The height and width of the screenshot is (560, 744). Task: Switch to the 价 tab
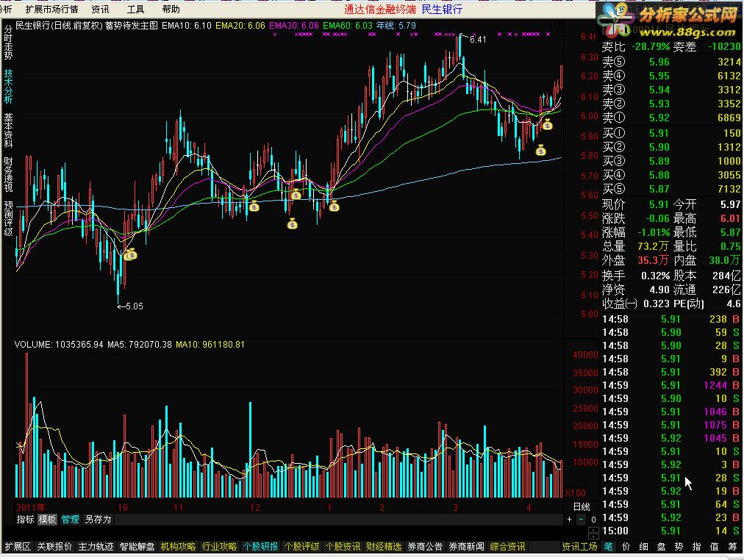626,547
